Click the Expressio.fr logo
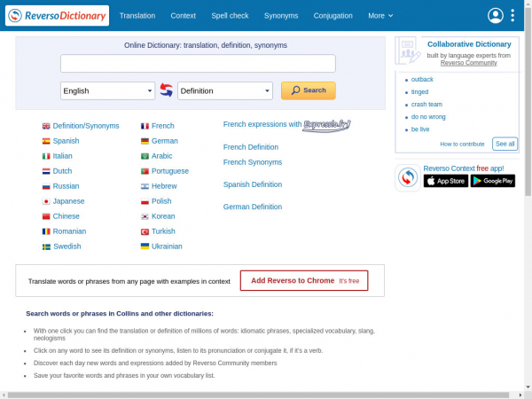Screen dimensions: 532x399 [326, 125]
